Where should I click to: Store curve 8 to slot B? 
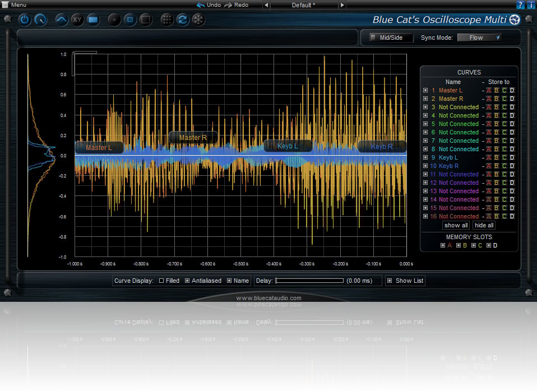(x=496, y=149)
